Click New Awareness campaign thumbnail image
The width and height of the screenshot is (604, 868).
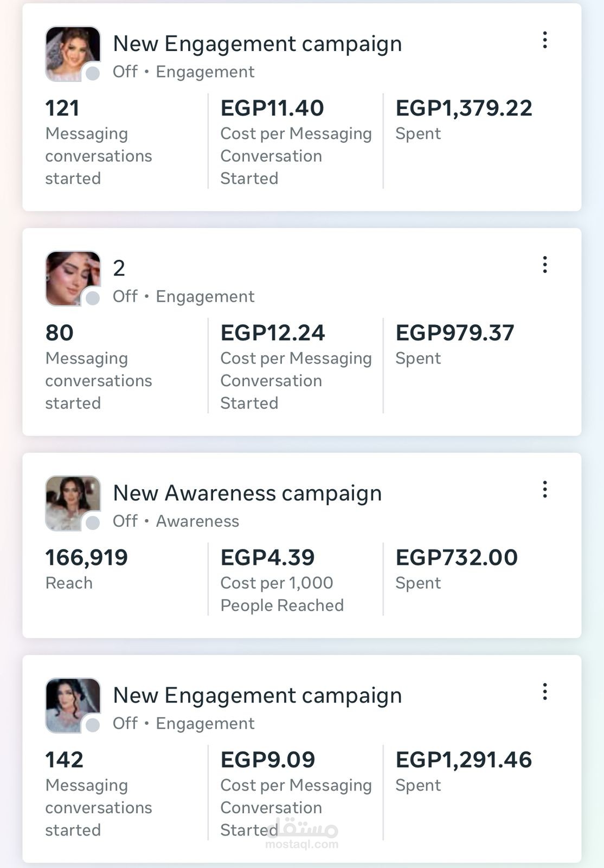(x=71, y=501)
